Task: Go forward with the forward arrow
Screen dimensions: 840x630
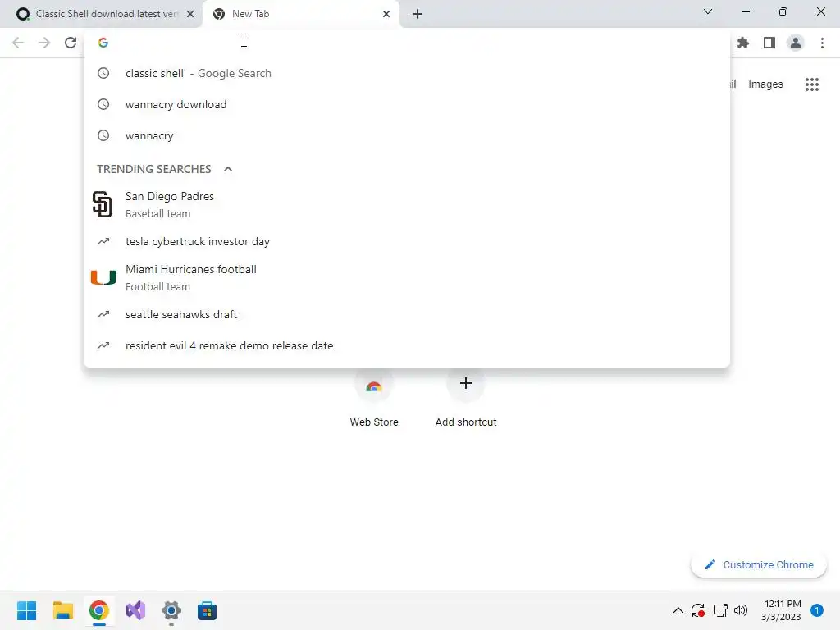Action: click(44, 43)
